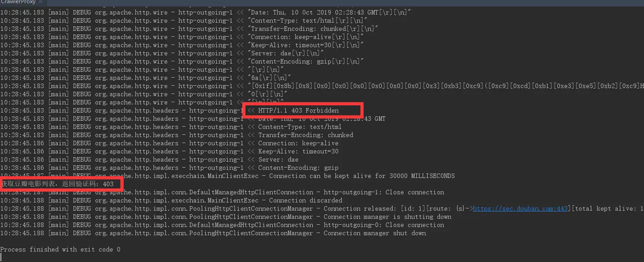Screen dimensions: 644x262
Task: Click line "http-outgoing-0: Close connection"
Action: click(x=222, y=225)
